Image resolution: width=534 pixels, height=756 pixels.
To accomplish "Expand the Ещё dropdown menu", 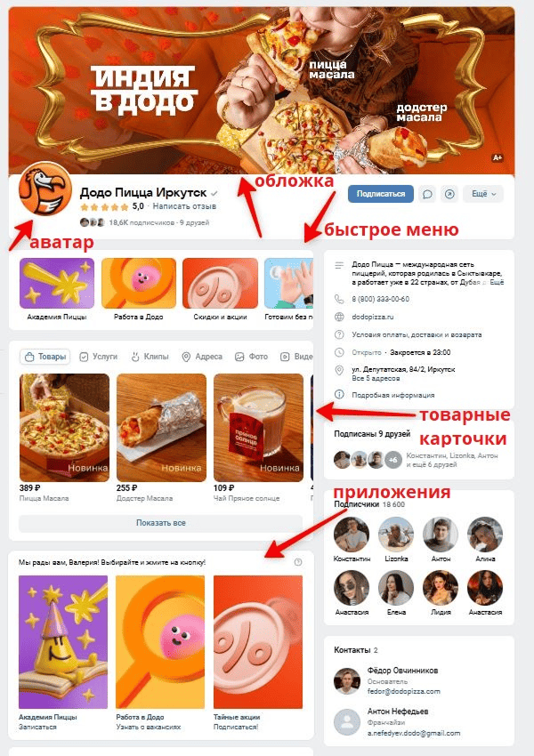I will [x=483, y=194].
